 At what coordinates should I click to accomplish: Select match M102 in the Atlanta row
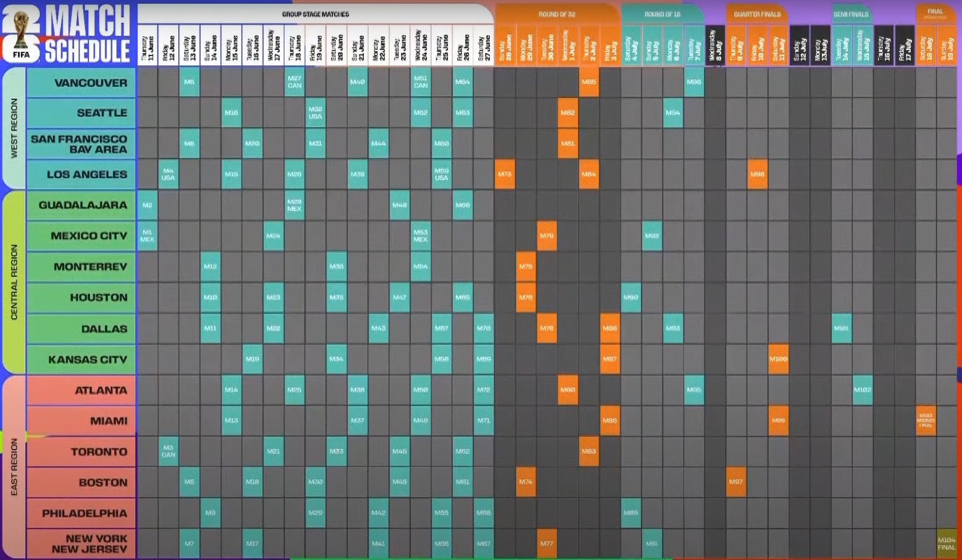point(862,390)
